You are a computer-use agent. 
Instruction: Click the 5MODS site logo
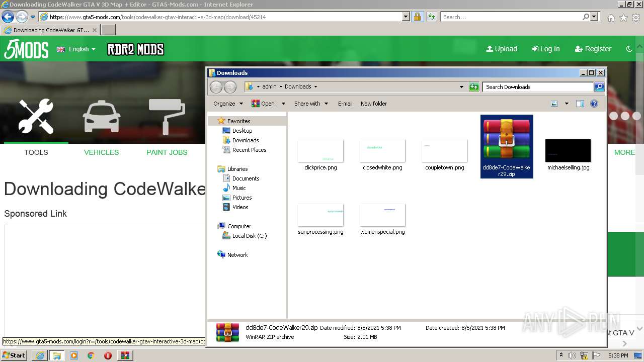click(x=26, y=49)
